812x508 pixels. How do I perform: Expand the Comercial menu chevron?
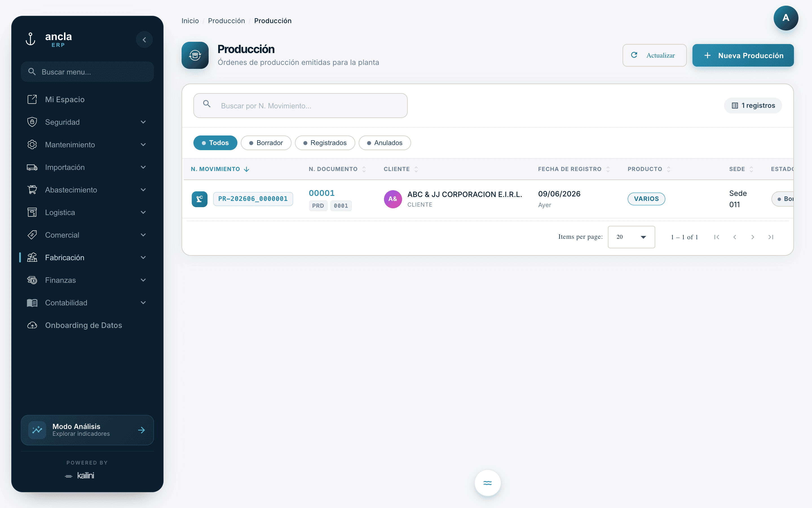pyautogui.click(x=143, y=235)
